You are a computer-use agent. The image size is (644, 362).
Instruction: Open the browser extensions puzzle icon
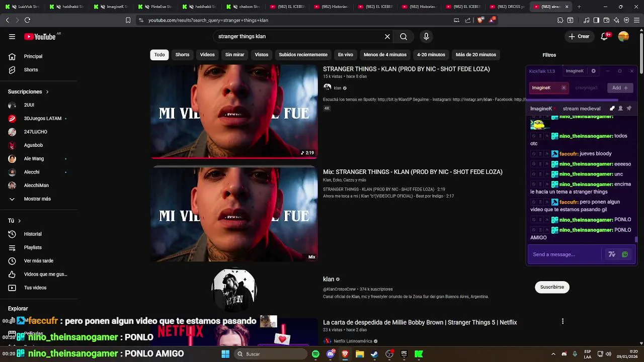coord(560,20)
